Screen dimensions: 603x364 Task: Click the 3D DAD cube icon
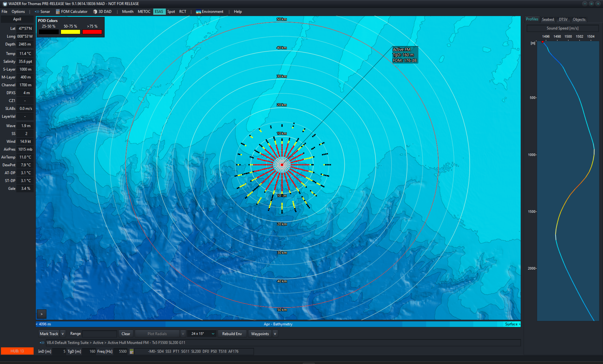click(x=95, y=12)
